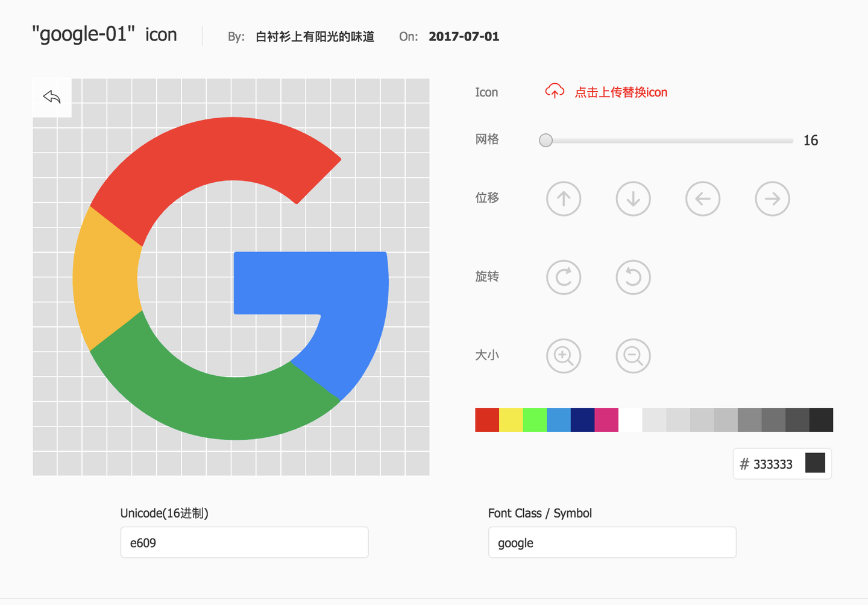The image size is (868, 605).
Task: Focus the Font Class field containing google
Action: pyautogui.click(x=612, y=542)
